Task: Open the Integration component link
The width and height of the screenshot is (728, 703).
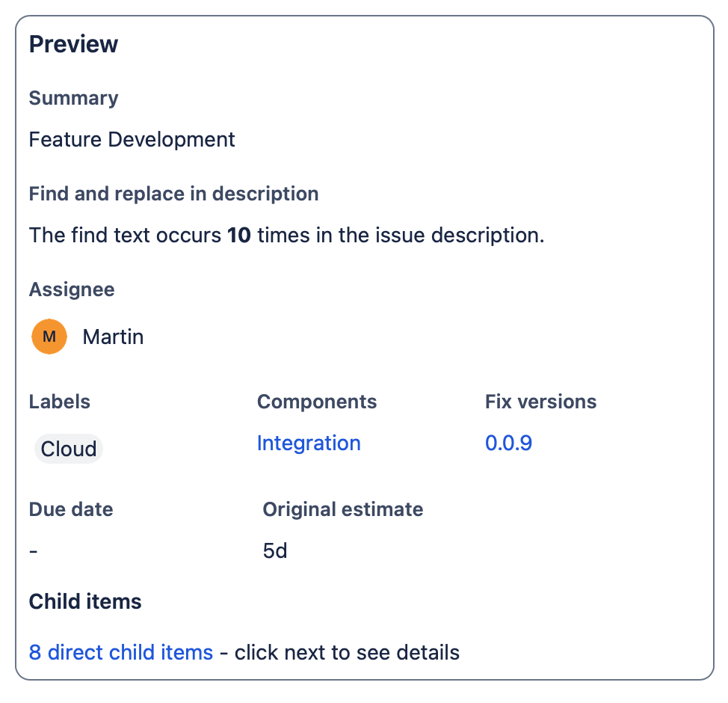Action: (x=309, y=443)
